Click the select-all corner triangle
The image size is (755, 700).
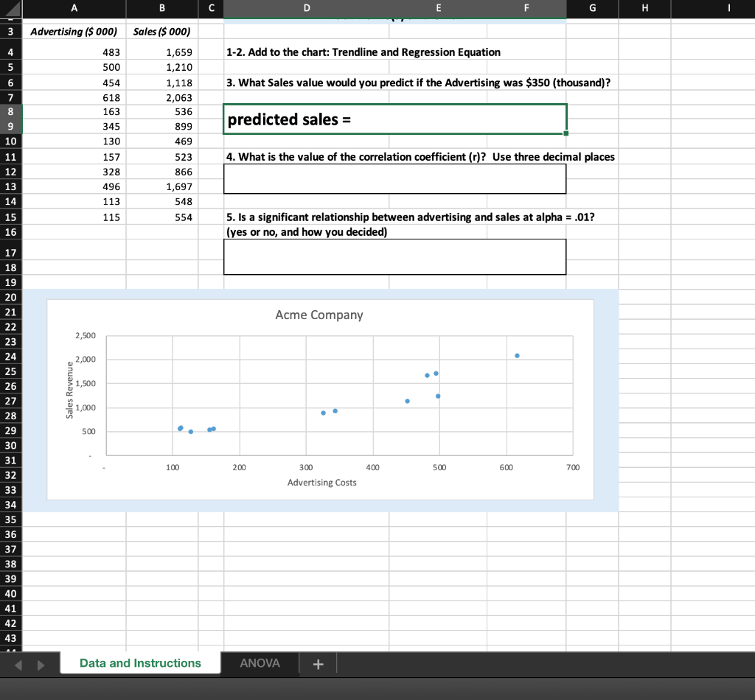click(11, 9)
